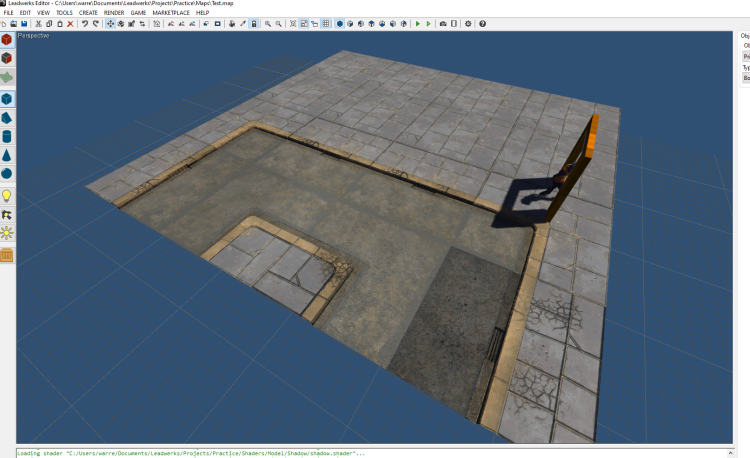Click the red delete X icon
This screenshot has width=750, height=458.
pos(70,23)
